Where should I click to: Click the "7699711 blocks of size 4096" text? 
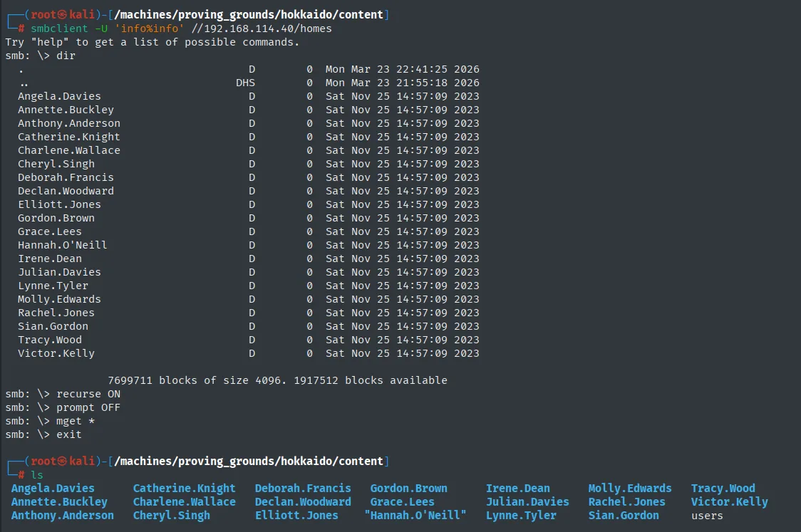coord(193,380)
